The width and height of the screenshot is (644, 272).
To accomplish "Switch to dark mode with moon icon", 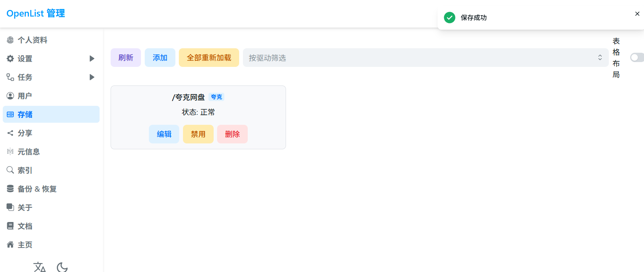I will click(62, 267).
